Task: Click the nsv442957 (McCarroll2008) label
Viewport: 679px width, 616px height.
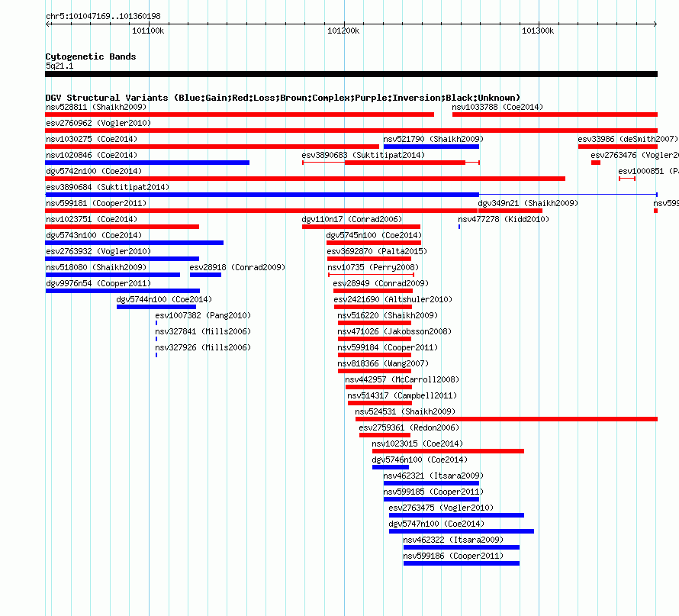Action: pyautogui.click(x=402, y=379)
